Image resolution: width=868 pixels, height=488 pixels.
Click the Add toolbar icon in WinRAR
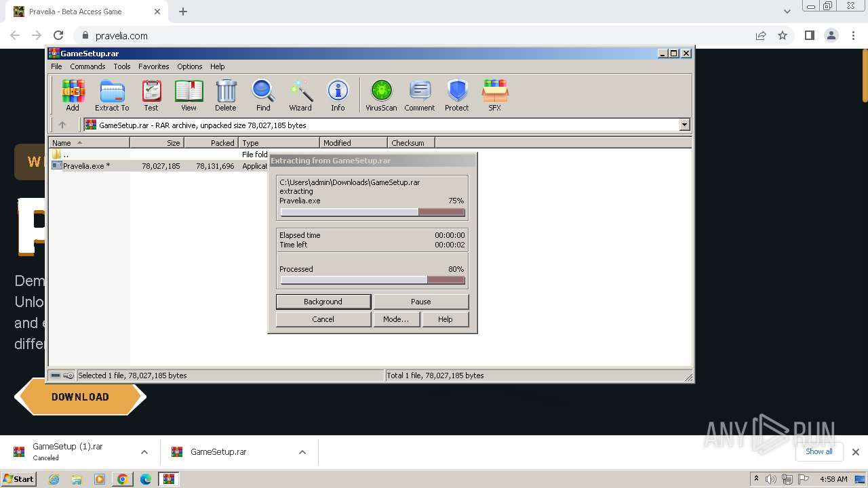pos(73,95)
